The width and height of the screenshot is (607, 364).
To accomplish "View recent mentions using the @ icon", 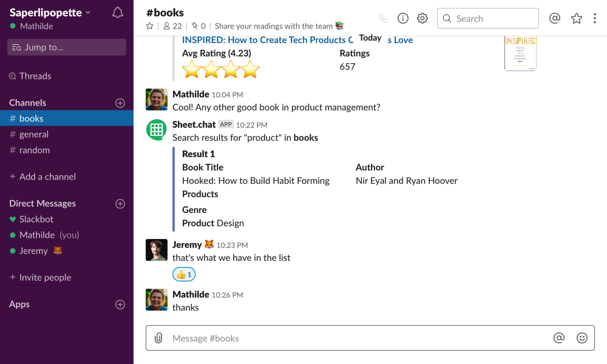I will pyautogui.click(x=554, y=18).
